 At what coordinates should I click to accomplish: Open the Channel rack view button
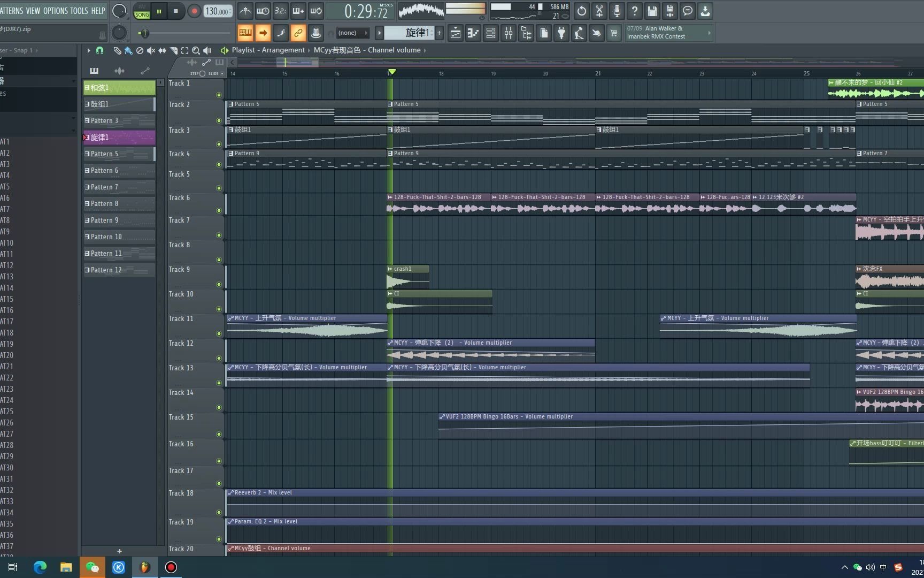[490, 33]
